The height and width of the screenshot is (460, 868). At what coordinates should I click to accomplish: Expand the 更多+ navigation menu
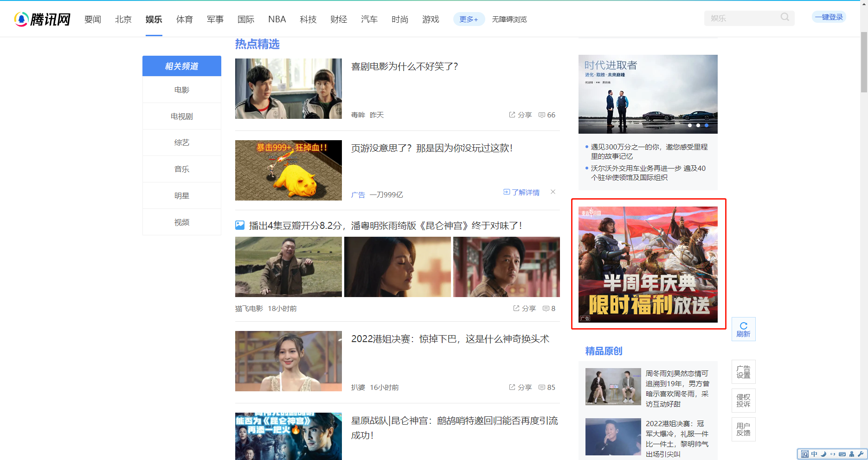[469, 19]
